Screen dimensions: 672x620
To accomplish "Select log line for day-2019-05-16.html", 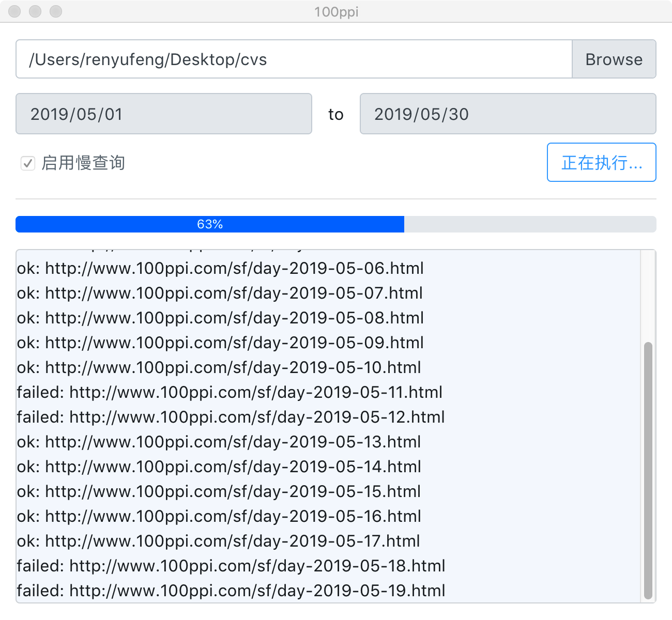I will pos(219,516).
